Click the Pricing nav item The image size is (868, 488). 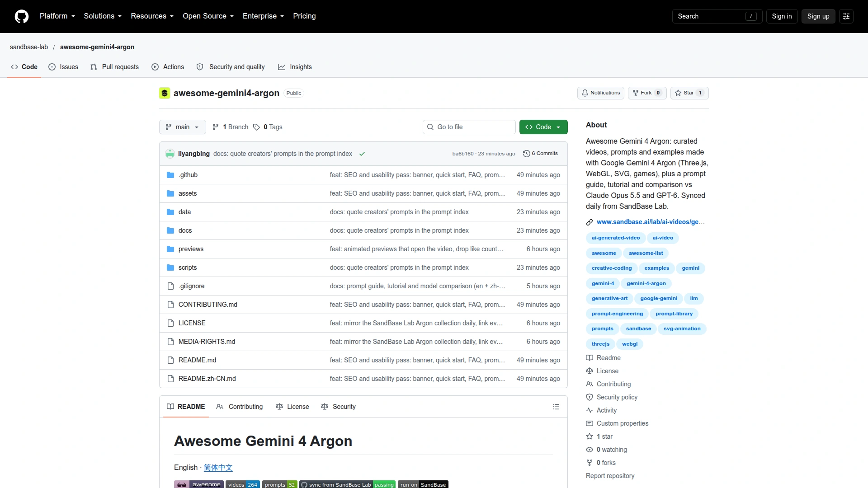tap(304, 16)
